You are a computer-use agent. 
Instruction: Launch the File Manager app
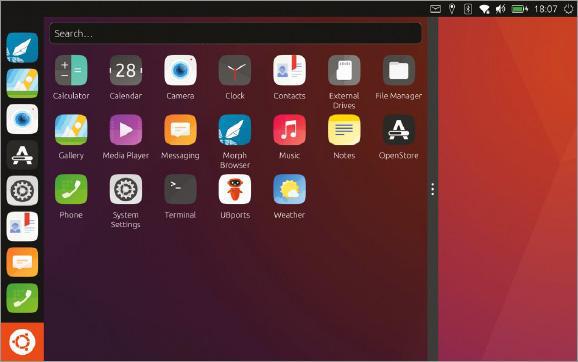click(398, 70)
